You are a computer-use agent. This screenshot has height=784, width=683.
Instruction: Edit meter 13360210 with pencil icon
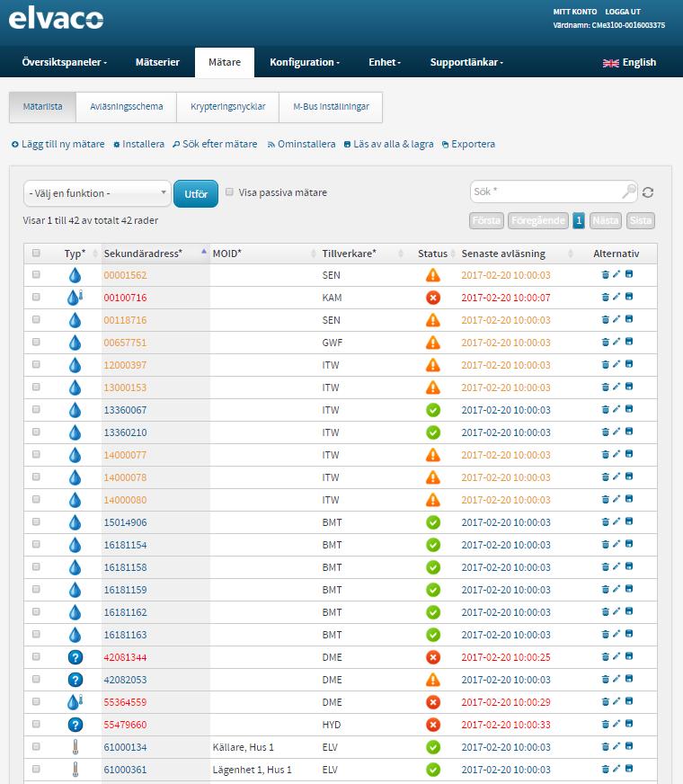[x=616, y=432]
